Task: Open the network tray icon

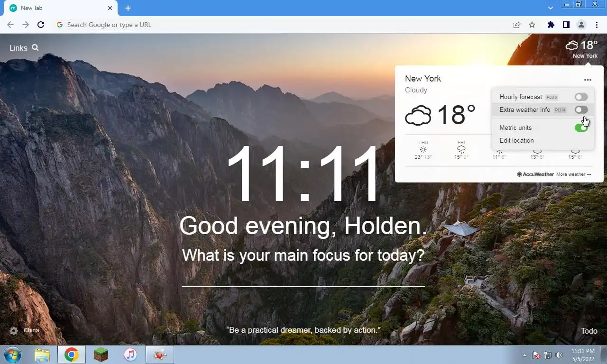Action: click(548, 355)
